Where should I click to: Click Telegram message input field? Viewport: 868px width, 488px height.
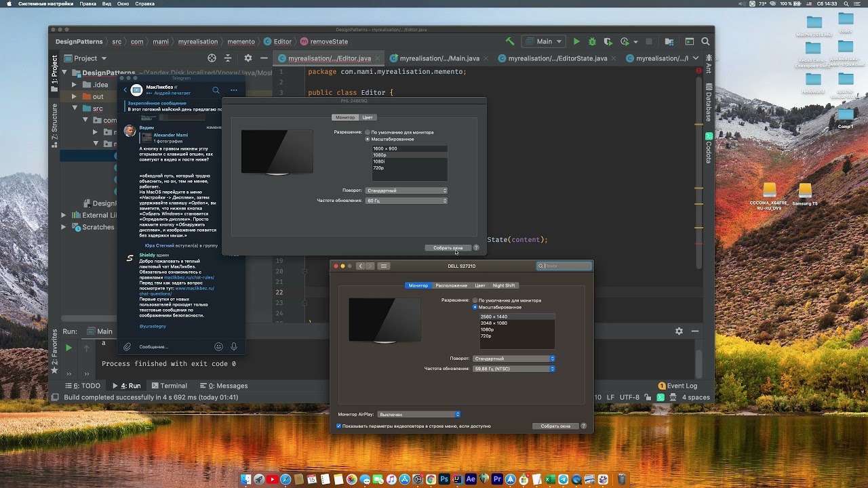click(174, 346)
